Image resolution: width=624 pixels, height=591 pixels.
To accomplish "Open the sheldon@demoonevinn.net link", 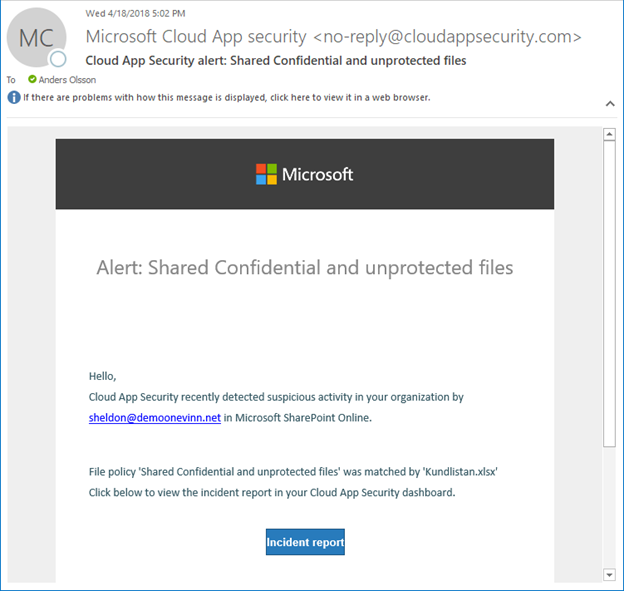I will point(154,418).
